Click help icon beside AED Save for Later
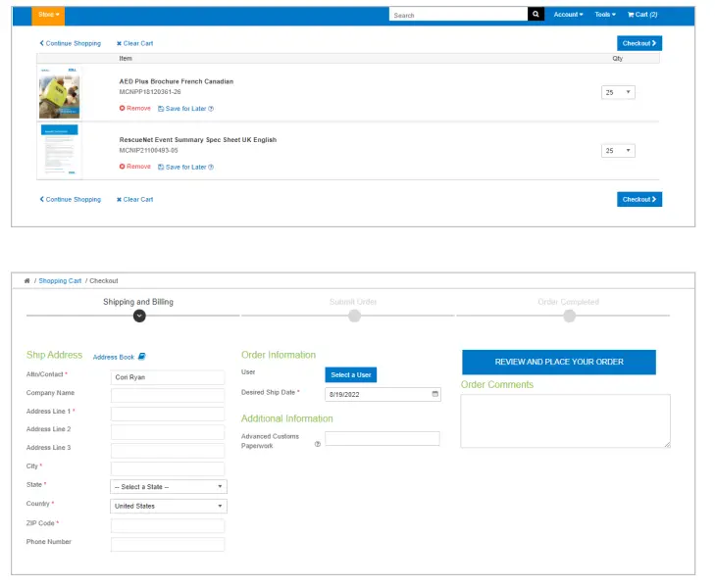 (211, 109)
